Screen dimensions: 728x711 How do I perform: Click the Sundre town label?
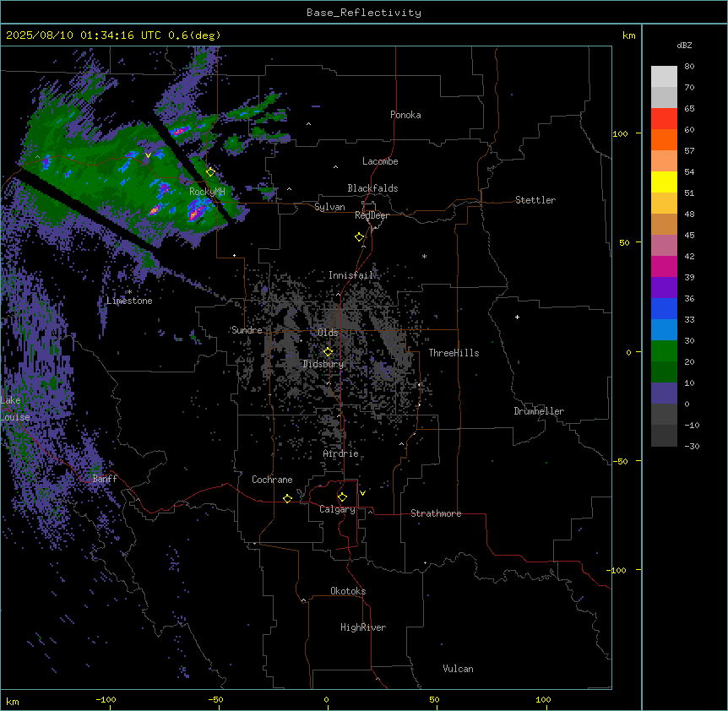pos(247,330)
